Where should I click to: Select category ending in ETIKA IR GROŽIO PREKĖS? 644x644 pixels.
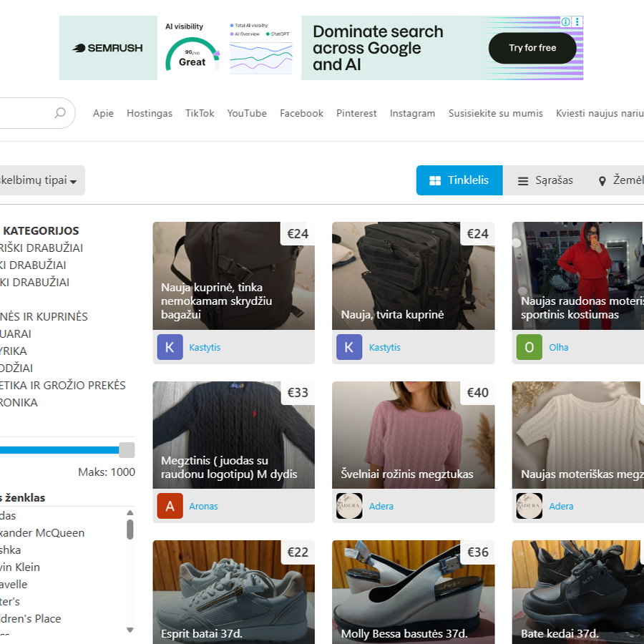[62, 385]
